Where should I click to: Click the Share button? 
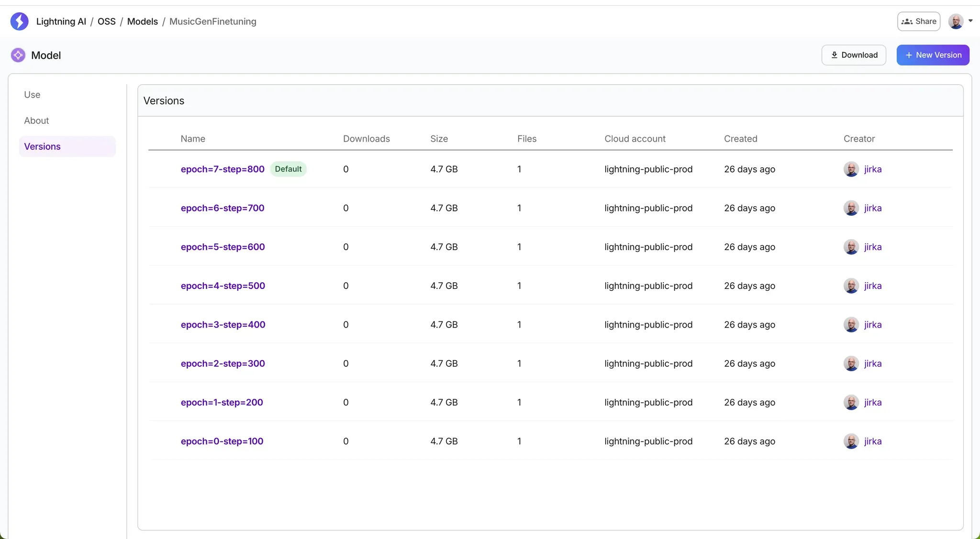919,22
